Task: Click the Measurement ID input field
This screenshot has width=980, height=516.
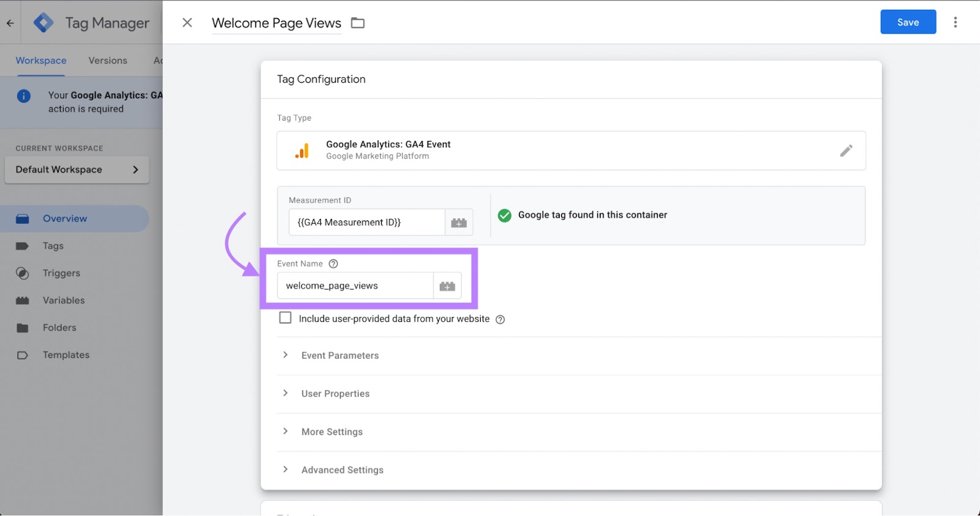Action: (x=367, y=222)
